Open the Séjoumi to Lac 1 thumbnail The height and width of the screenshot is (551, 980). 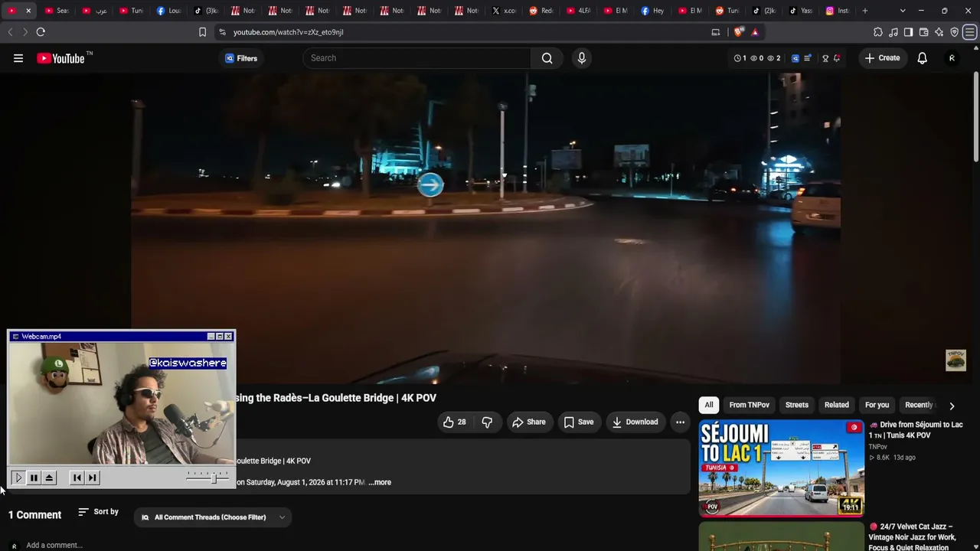pos(781,468)
